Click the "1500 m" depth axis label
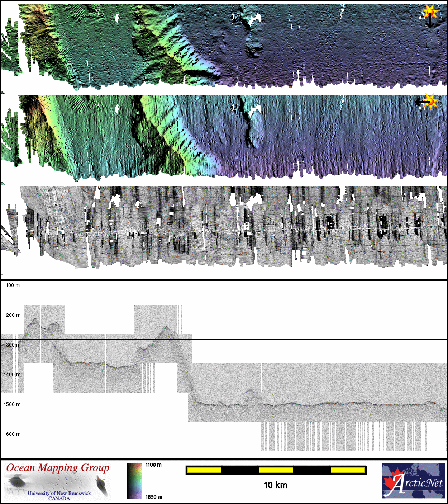 pyautogui.click(x=12, y=404)
